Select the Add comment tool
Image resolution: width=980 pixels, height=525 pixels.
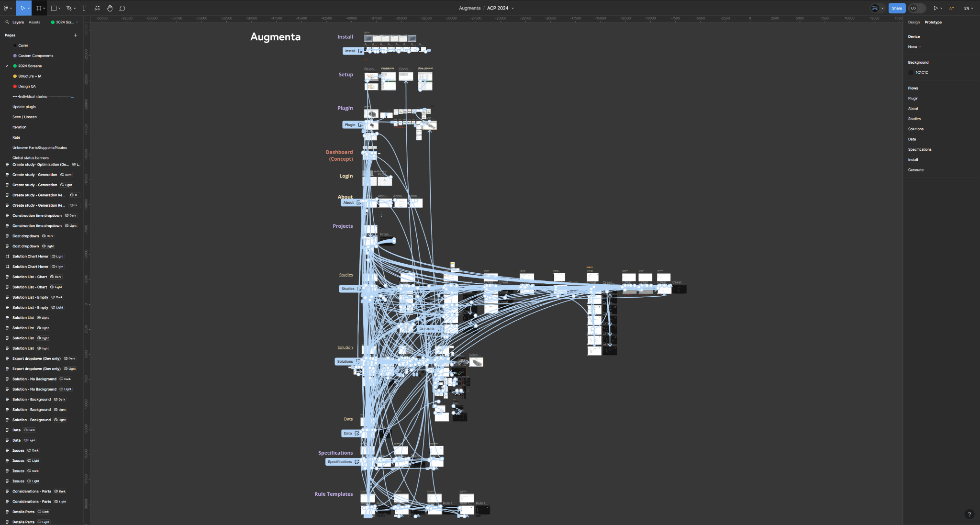[x=122, y=8]
